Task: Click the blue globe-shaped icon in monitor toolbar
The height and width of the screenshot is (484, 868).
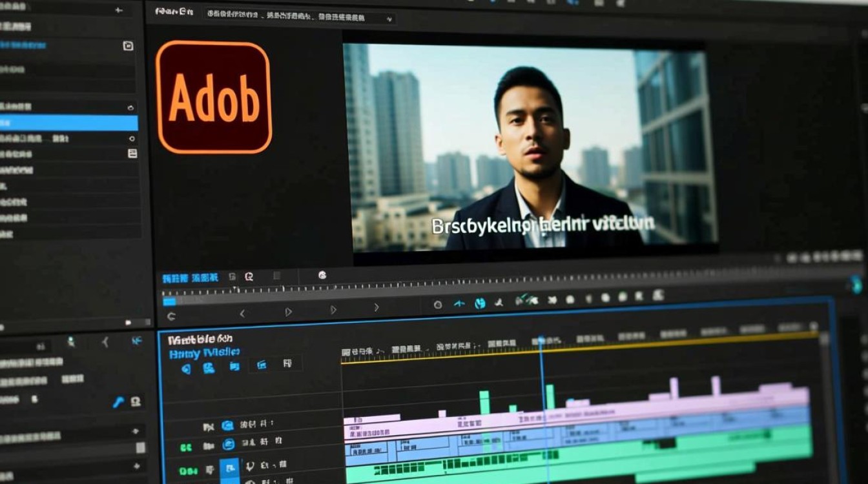Action: pos(480,303)
